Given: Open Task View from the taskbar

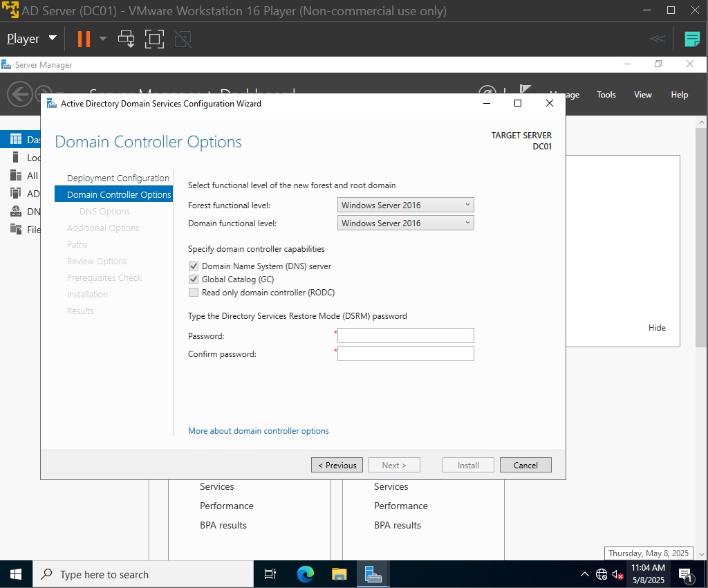Looking at the screenshot, I should pyautogui.click(x=270, y=574).
